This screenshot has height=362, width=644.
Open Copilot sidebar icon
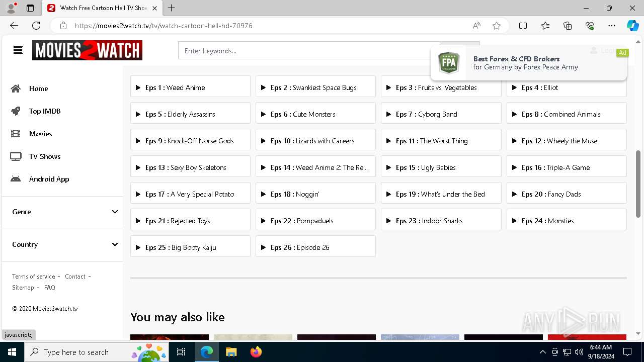pyautogui.click(x=632, y=26)
